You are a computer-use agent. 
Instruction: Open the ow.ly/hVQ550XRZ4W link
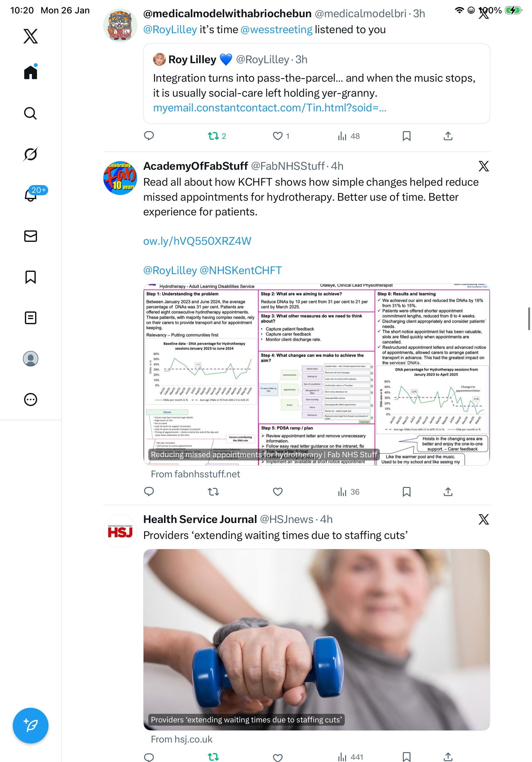click(x=197, y=241)
